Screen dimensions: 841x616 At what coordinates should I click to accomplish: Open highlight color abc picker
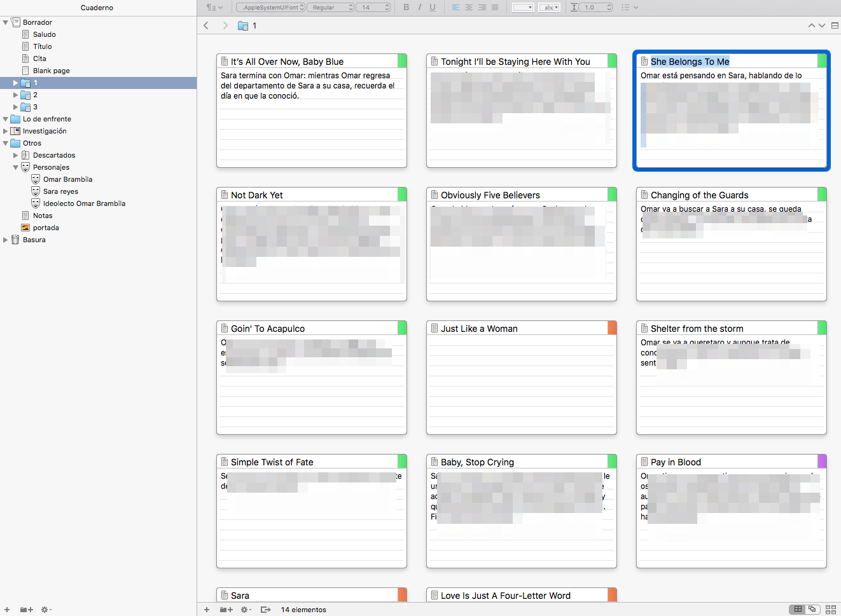(x=549, y=8)
